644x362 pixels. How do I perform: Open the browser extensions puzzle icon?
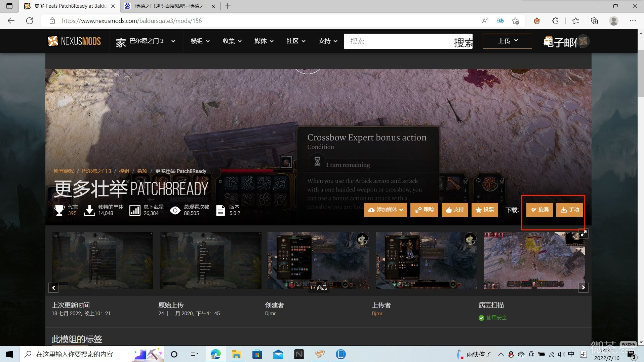point(555,21)
